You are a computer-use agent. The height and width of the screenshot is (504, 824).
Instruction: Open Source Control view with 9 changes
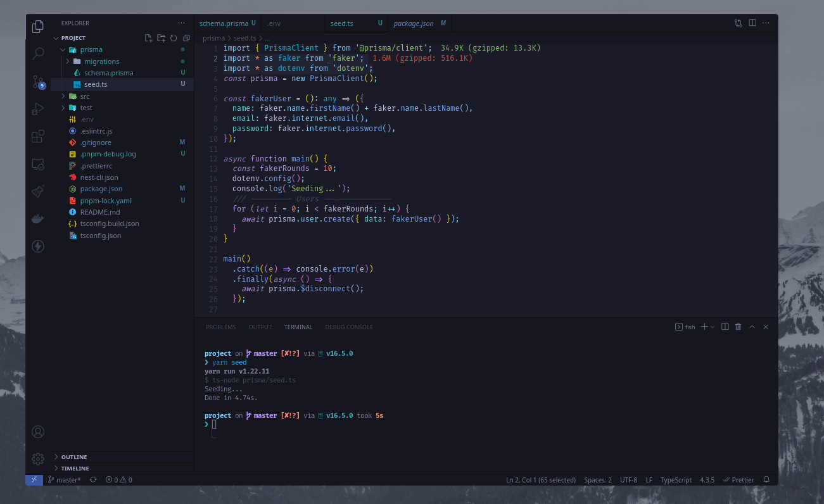click(38, 82)
